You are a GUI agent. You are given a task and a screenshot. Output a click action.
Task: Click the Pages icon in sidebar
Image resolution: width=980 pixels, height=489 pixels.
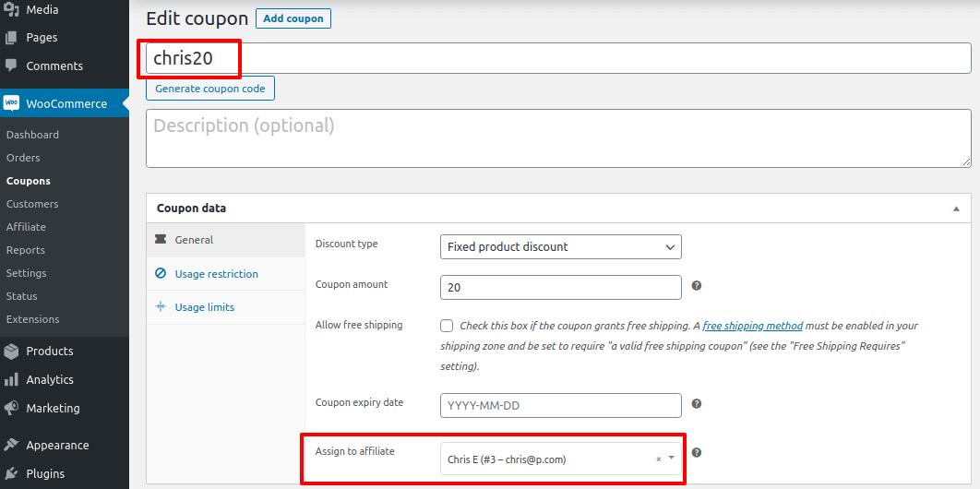click(x=11, y=38)
